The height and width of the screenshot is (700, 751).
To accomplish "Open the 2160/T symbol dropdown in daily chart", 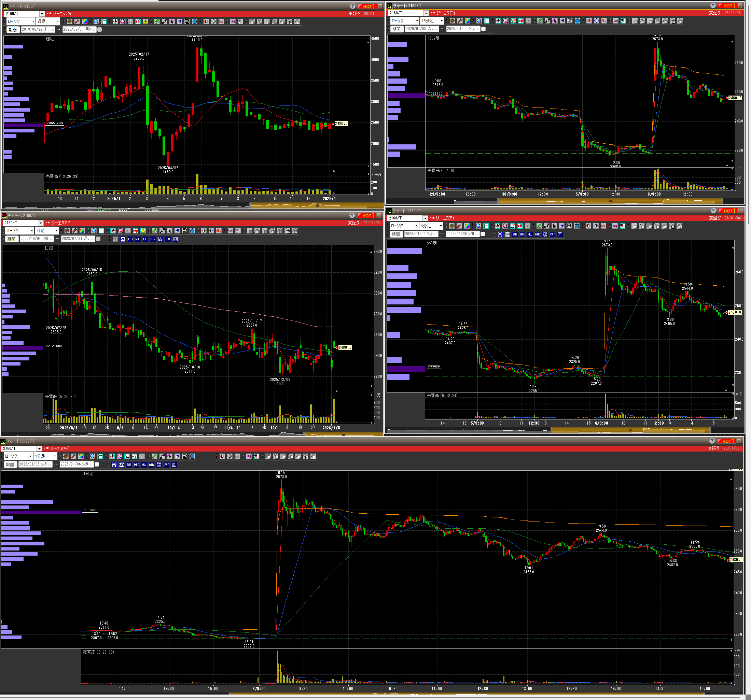I will point(41,223).
